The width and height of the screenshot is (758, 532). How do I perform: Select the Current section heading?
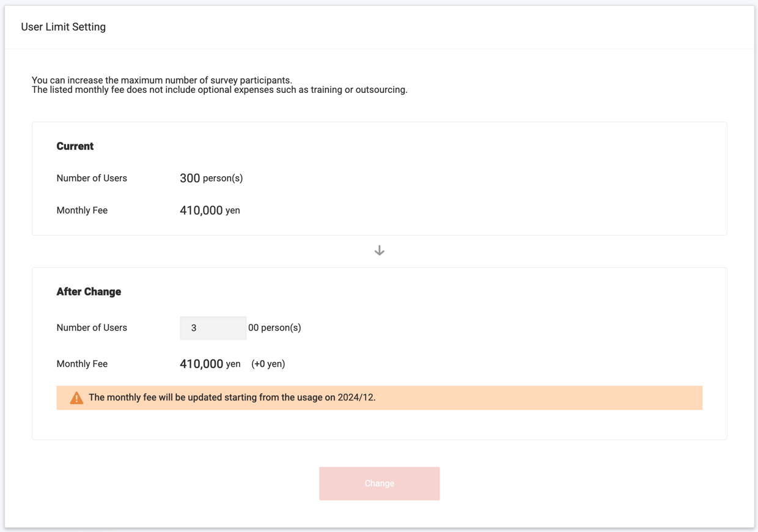[75, 146]
